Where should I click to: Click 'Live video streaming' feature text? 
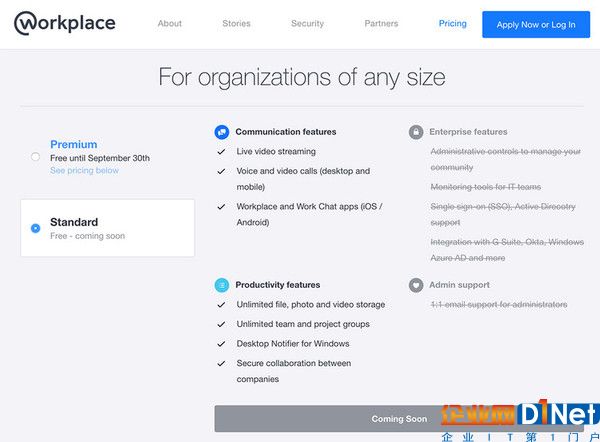pyautogui.click(x=276, y=152)
